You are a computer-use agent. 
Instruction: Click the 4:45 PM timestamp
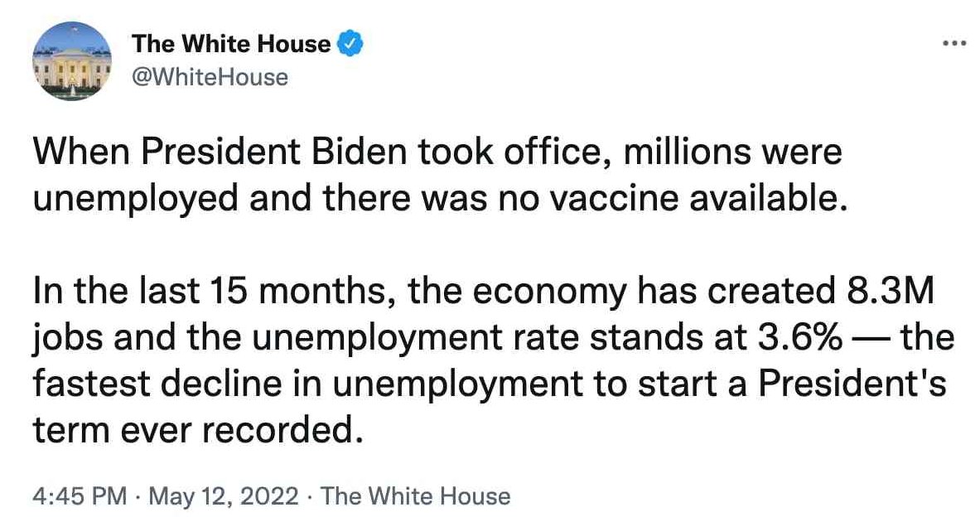click(x=80, y=496)
